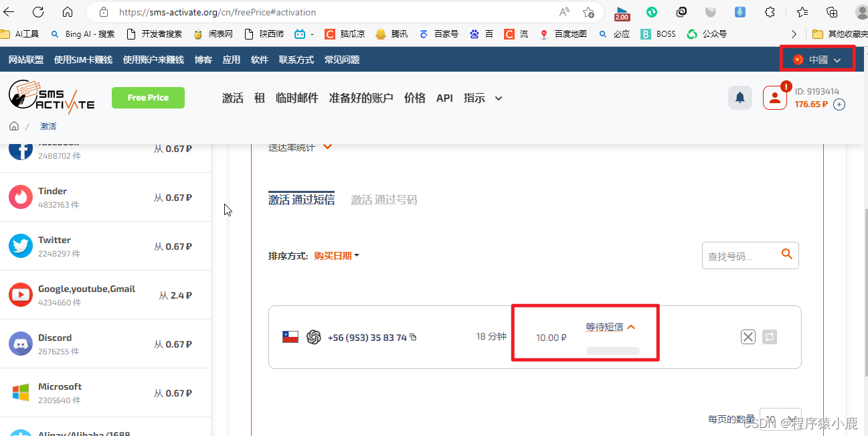
Task: Open the 价格 menu item
Action: [x=415, y=98]
